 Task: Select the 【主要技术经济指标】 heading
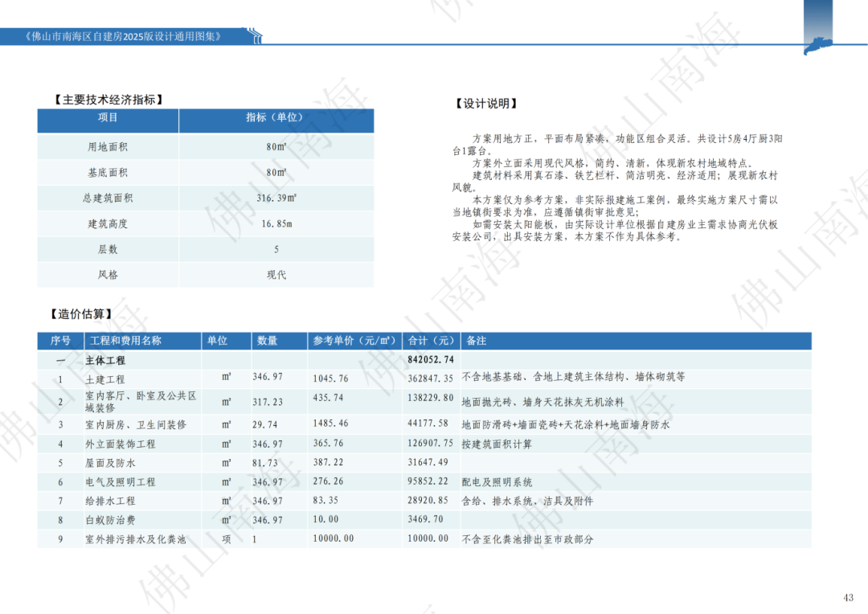click(x=108, y=100)
